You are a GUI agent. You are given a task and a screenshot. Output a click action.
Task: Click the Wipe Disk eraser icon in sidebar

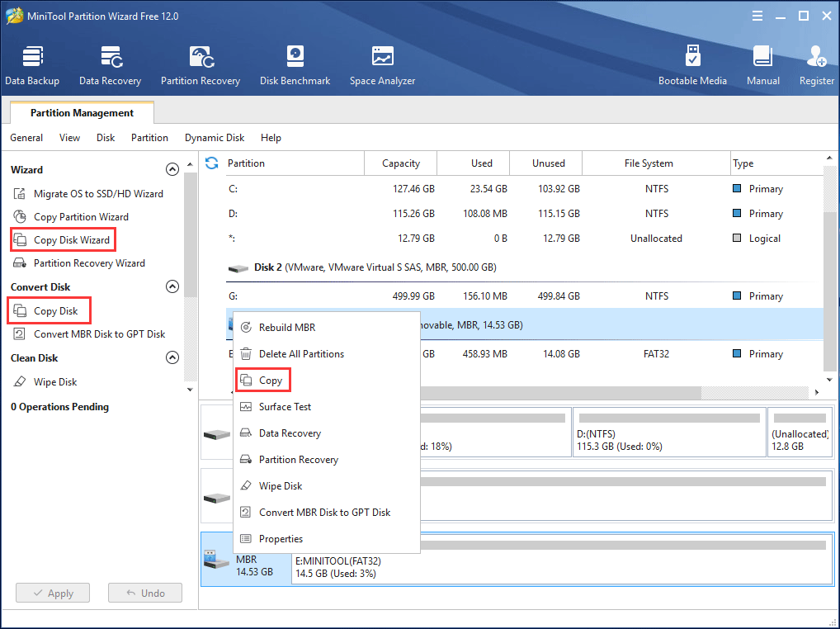click(20, 381)
